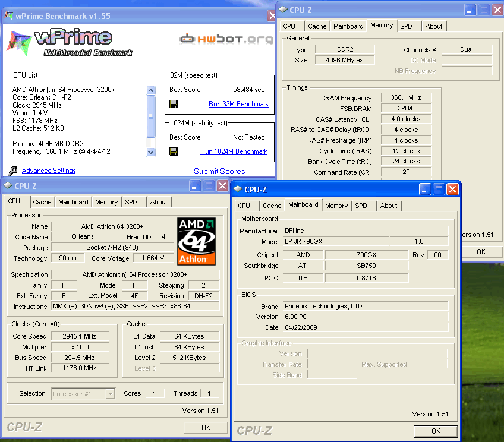
Task: Close the wPrime Benchmark window
Action: click(272, 15)
